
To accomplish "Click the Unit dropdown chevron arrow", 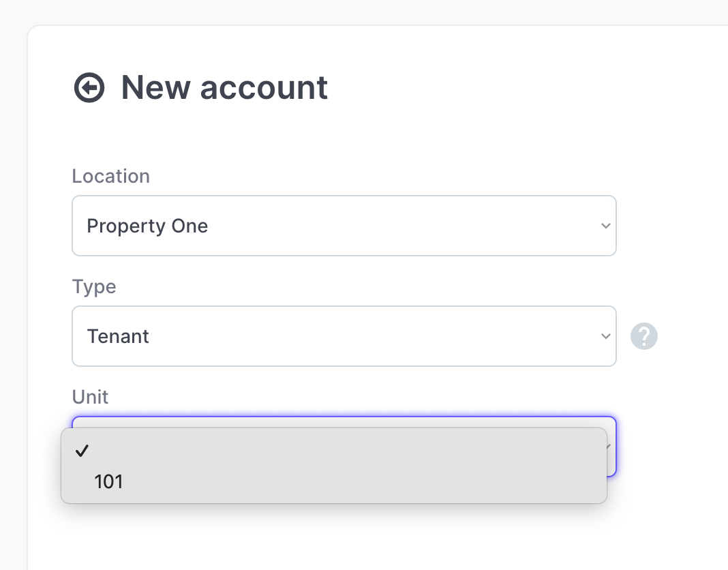I will point(610,447).
